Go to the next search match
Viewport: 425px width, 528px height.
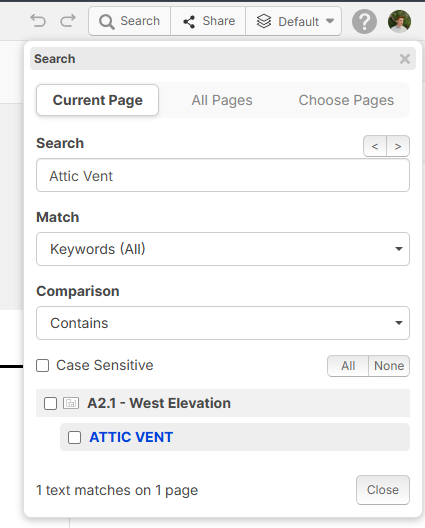pos(398,146)
